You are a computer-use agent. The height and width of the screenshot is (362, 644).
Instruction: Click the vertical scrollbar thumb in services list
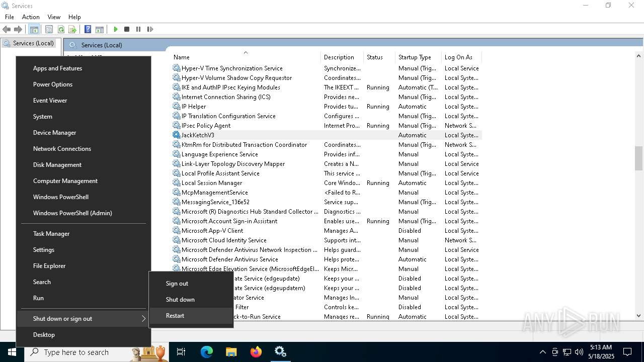[638, 159]
